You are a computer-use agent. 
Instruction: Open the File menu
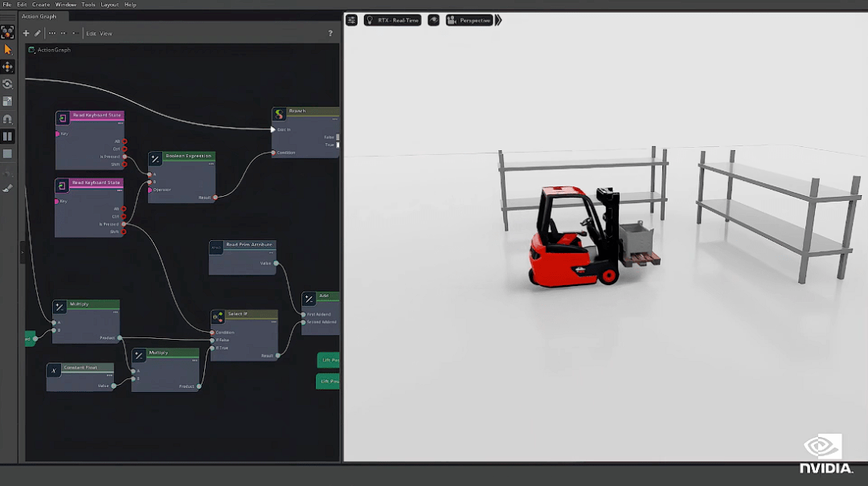(6, 5)
